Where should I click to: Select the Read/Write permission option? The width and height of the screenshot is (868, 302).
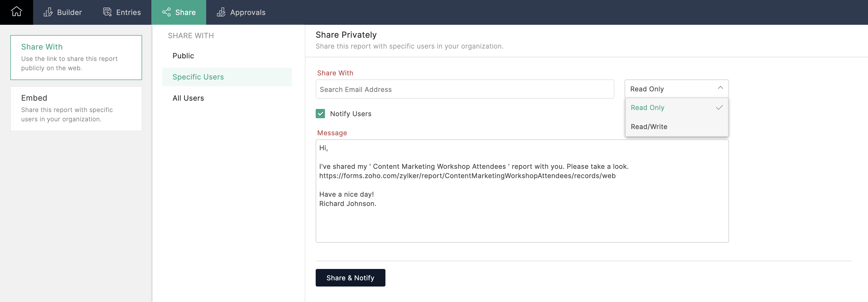[649, 127]
